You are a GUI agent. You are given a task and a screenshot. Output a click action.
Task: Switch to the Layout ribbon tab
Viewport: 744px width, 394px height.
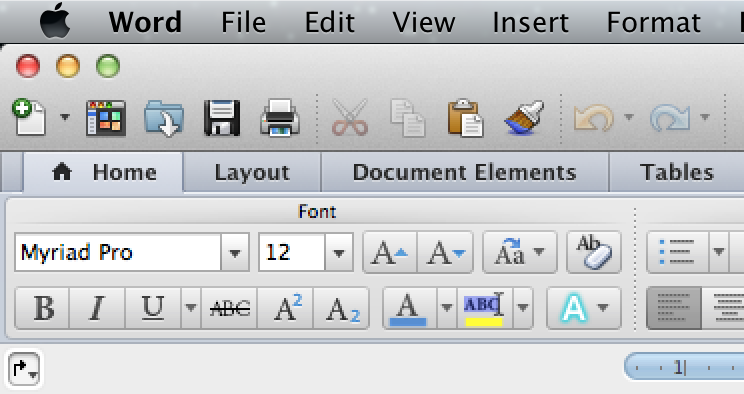click(x=252, y=172)
